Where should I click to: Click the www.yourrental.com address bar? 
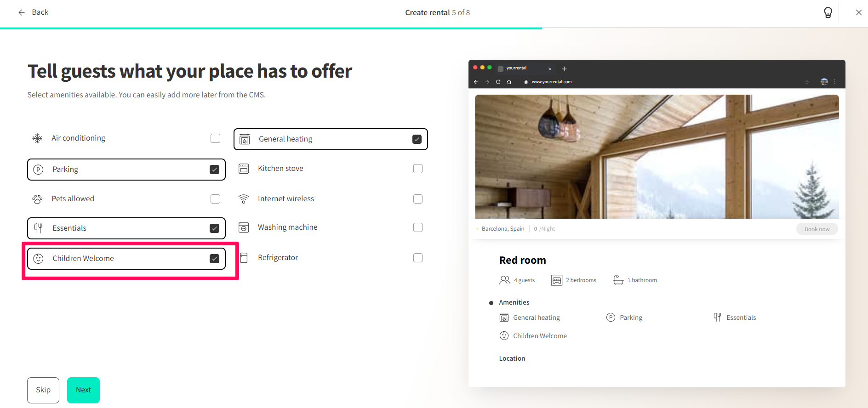551,82
